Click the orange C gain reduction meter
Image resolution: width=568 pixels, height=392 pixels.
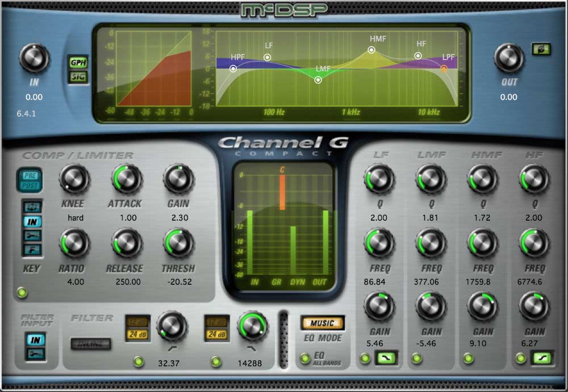pyautogui.click(x=282, y=192)
